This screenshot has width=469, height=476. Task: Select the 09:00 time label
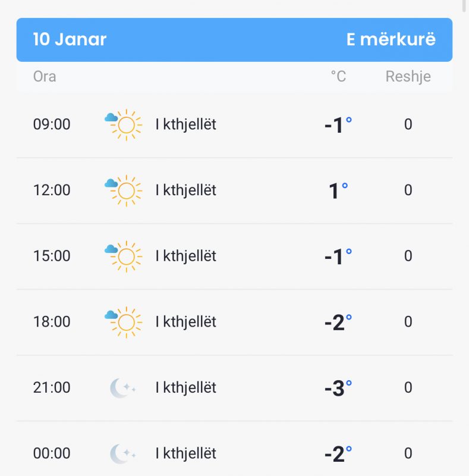pos(52,124)
